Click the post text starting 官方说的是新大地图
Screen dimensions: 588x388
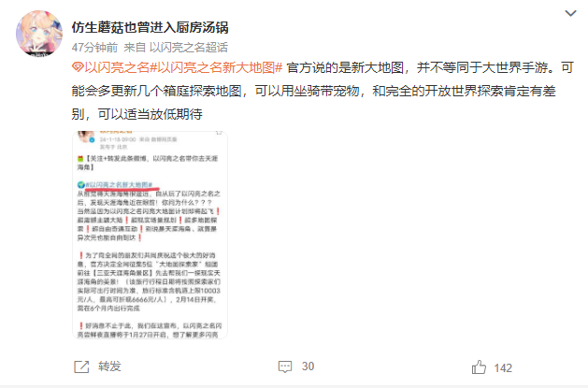(x=323, y=91)
